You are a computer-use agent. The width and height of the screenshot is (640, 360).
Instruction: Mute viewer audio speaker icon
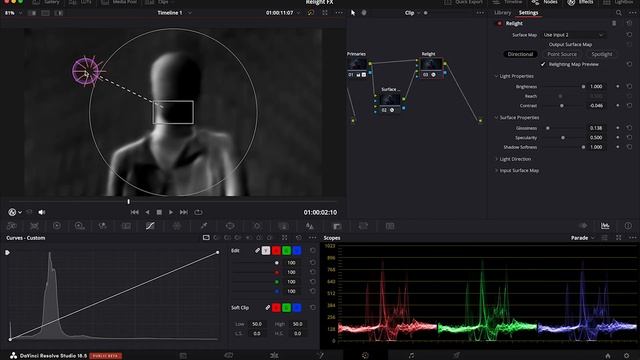(42, 212)
